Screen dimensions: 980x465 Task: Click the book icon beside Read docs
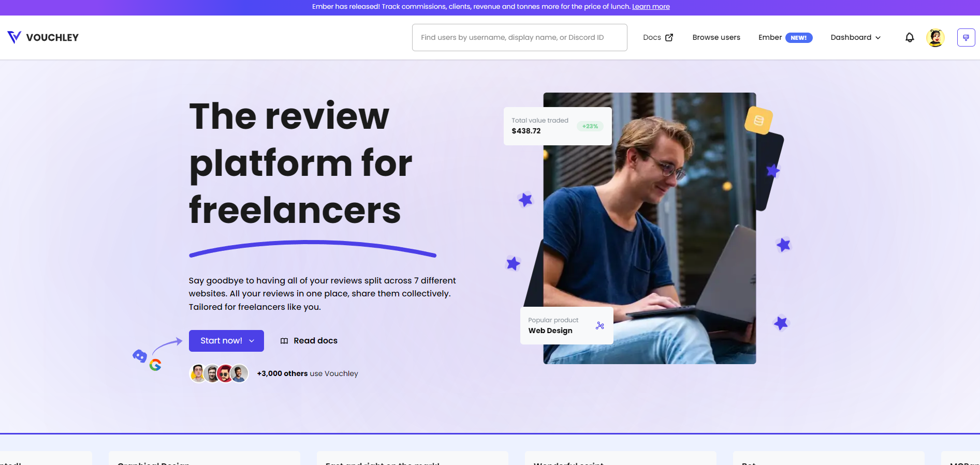point(284,341)
